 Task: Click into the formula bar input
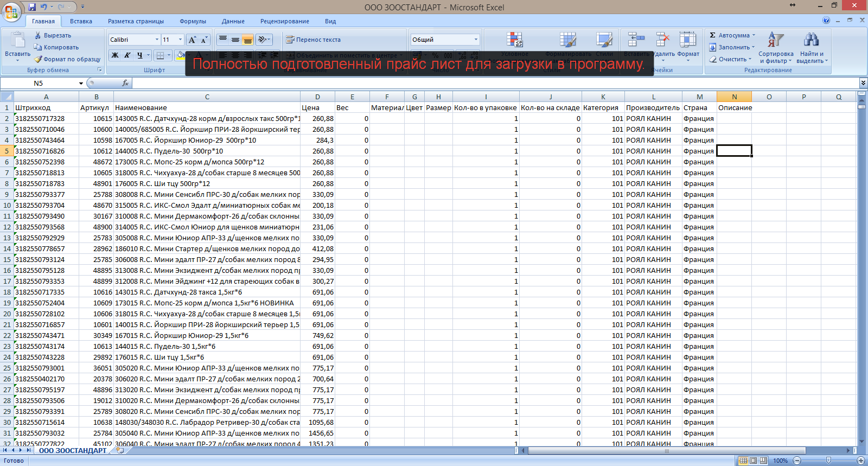(495, 83)
